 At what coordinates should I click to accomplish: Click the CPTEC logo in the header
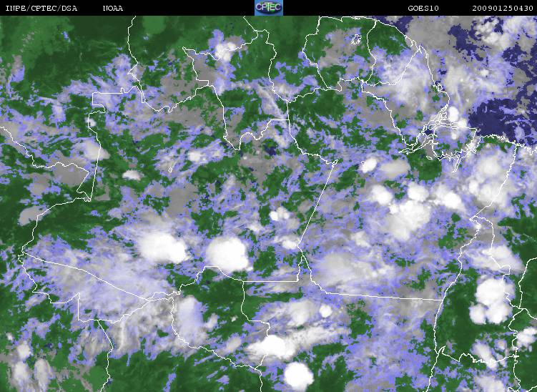point(269,8)
